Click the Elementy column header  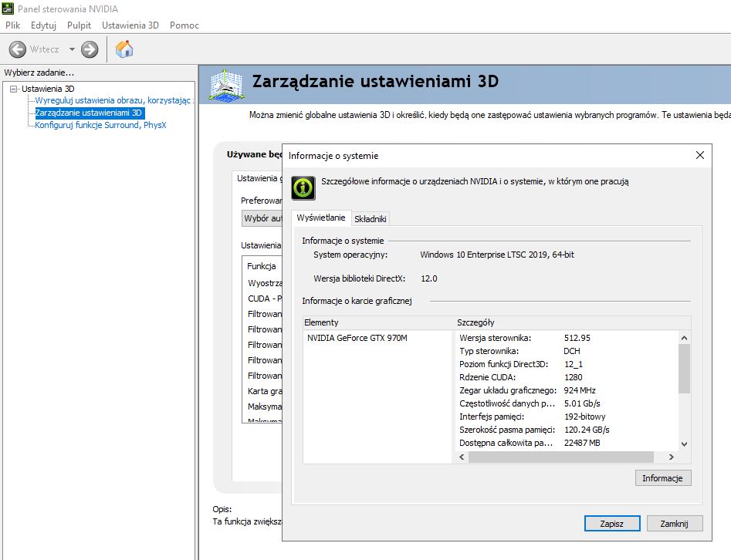[379, 322]
